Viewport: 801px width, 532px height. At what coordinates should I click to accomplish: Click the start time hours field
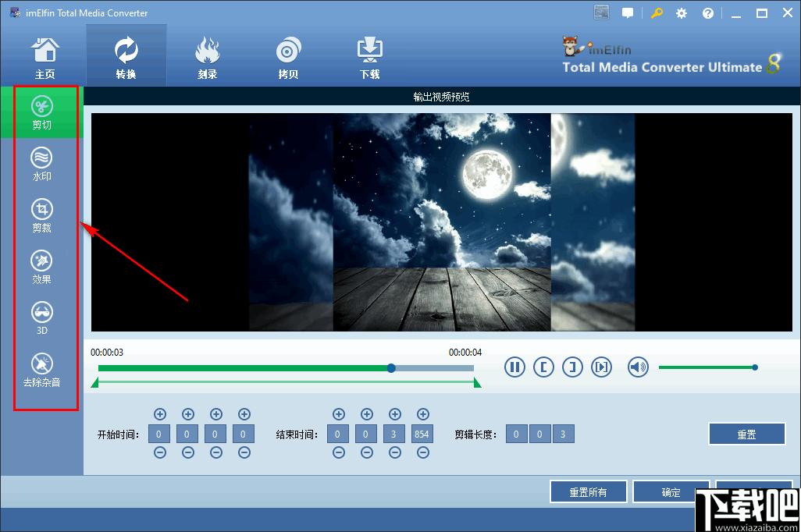pyautogui.click(x=159, y=434)
